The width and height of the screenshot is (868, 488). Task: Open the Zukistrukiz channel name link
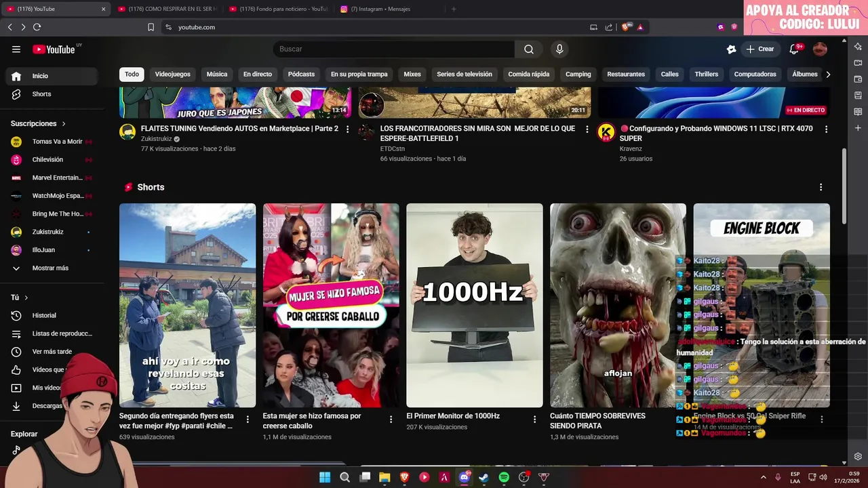(x=157, y=139)
